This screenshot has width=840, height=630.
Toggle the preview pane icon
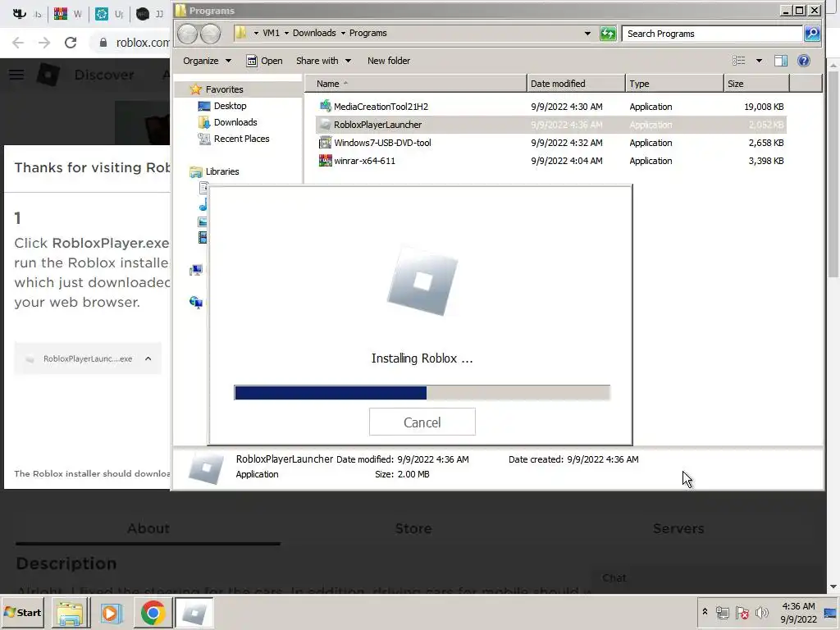tap(781, 61)
